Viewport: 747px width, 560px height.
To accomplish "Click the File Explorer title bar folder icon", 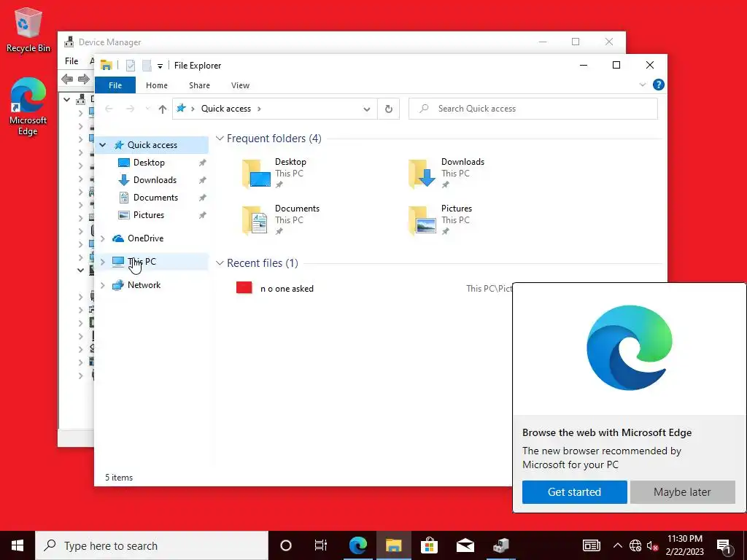I will pos(107,65).
